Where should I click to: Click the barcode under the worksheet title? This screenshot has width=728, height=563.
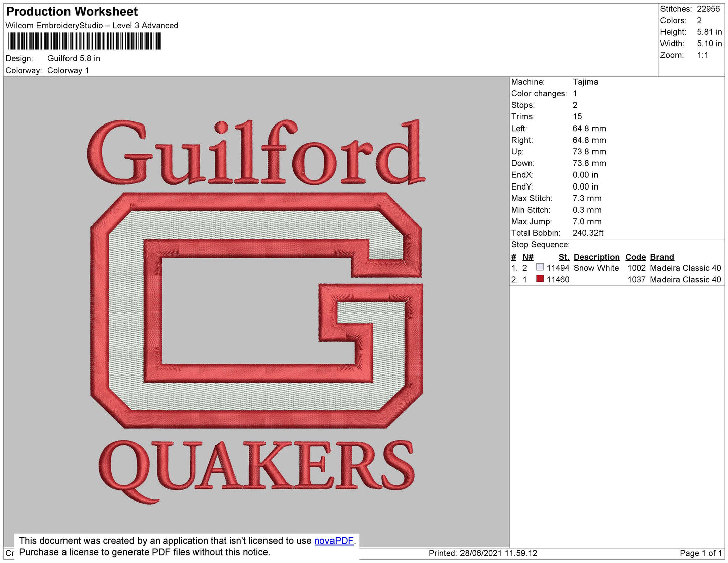(x=84, y=41)
